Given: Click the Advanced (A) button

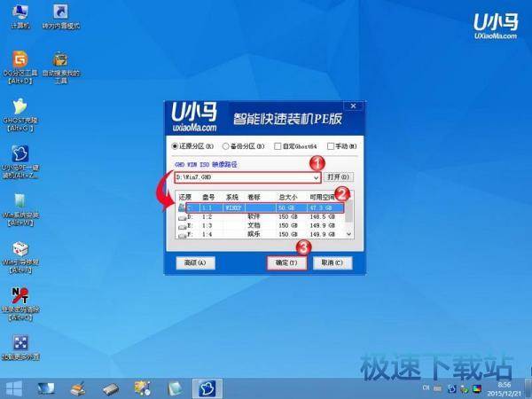Looking at the screenshot, I should click(195, 263).
